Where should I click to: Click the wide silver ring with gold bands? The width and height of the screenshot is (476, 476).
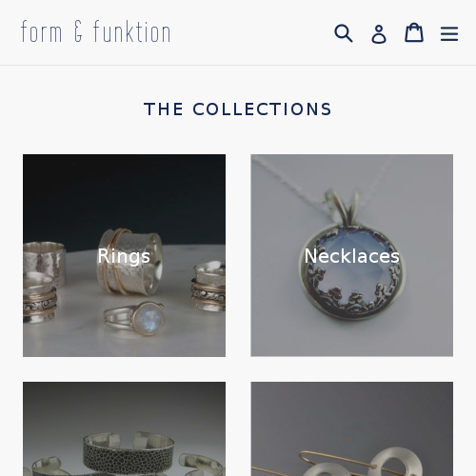(x=130, y=261)
